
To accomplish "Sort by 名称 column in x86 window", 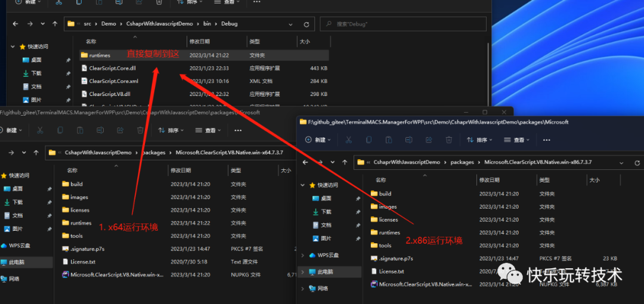I will pos(380,180).
